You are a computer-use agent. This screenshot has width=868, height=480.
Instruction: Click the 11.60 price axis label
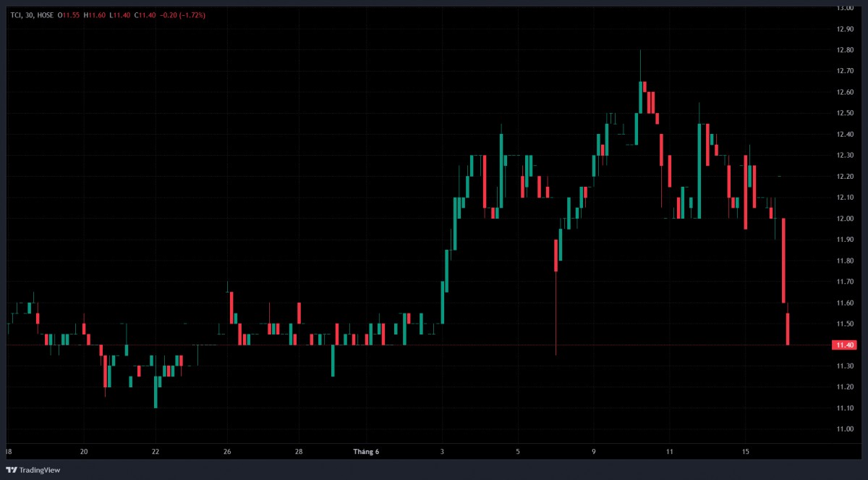pos(845,303)
